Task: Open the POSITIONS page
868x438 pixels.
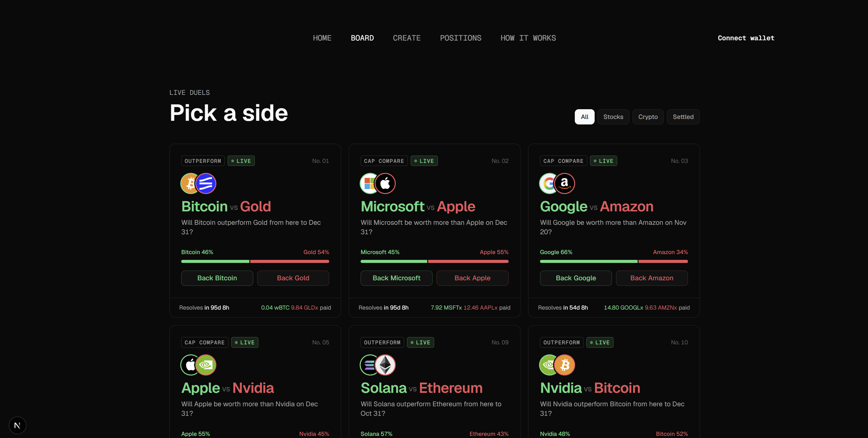Action: coord(460,38)
